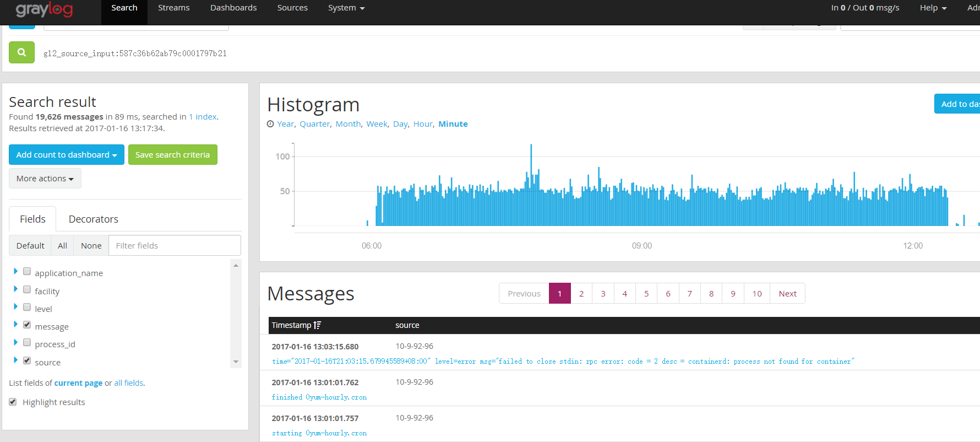Expand the application_name field arrow
The image size is (980, 442).
tap(15, 271)
